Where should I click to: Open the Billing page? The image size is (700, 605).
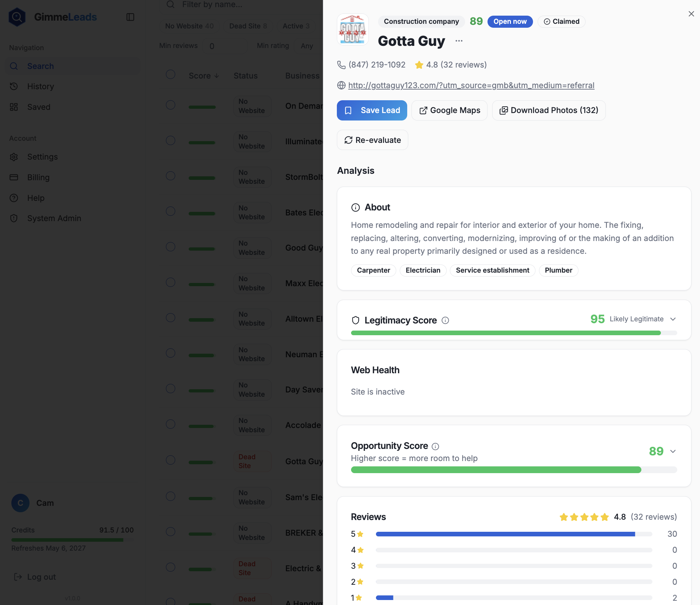click(73, 177)
